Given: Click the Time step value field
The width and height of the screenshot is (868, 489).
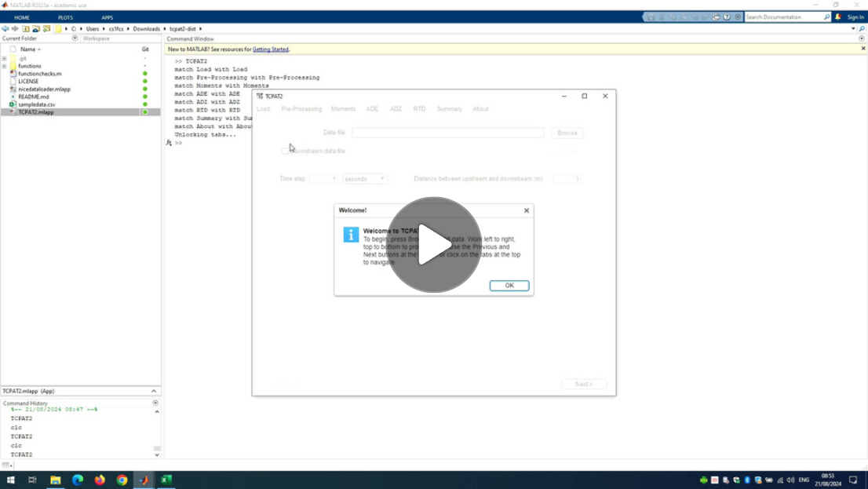Looking at the screenshot, I should [x=323, y=179].
